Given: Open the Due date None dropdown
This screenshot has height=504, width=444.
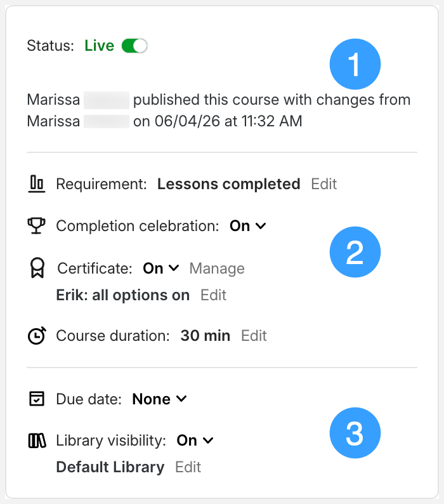Looking at the screenshot, I should [x=159, y=399].
